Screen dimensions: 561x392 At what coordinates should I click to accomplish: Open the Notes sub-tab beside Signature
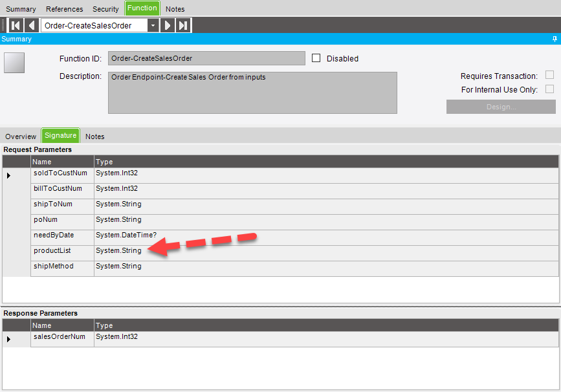click(95, 136)
